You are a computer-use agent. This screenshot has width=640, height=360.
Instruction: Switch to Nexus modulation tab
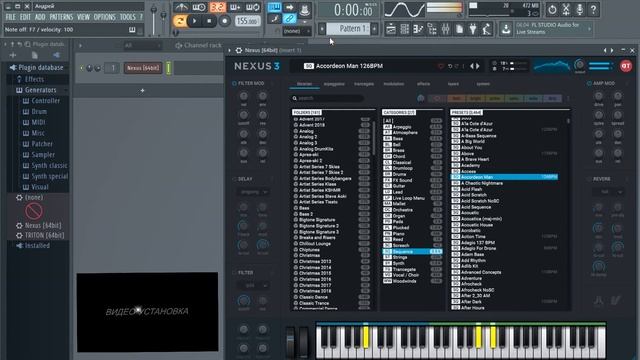394,84
